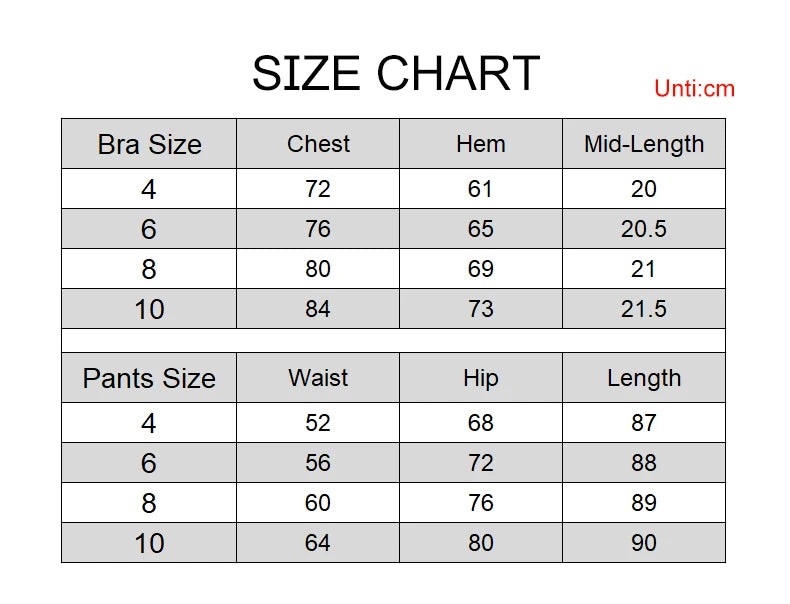
Task: Select waist value 52 cell
Action: point(318,423)
